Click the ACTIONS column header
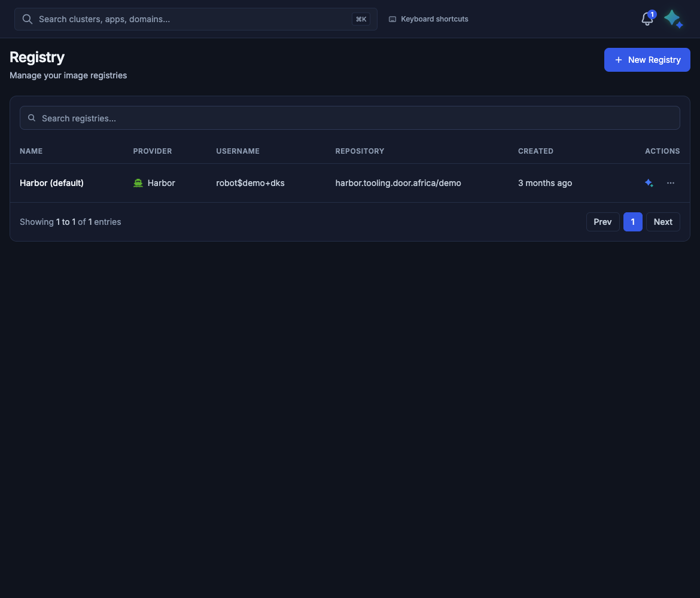This screenshot has width=700, height=598. pyautogui.click(x=662, y=151)
